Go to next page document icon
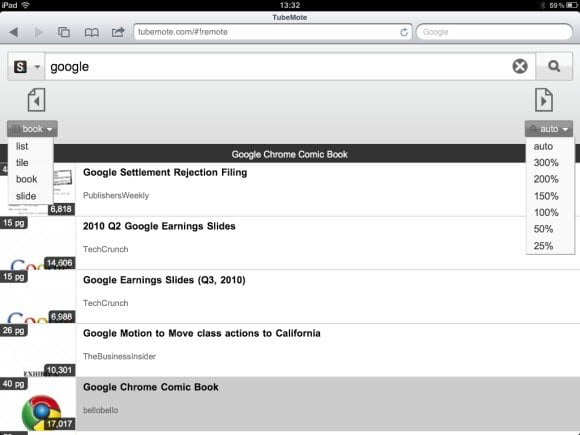Screen dimensions: 580x435 coord(544,100)
